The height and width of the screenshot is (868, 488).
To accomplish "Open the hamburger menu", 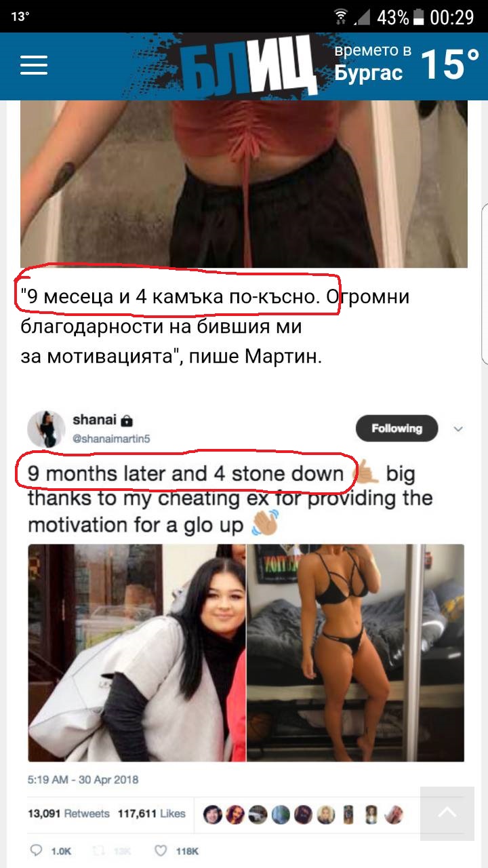I will pyautogui.click(x=34, y=65).
